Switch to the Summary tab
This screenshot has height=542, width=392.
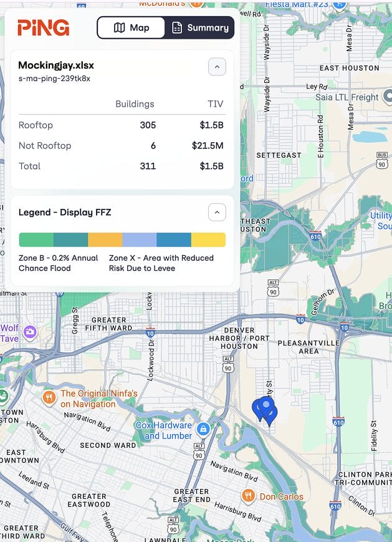pyautogui.click(x=199, y=27)
